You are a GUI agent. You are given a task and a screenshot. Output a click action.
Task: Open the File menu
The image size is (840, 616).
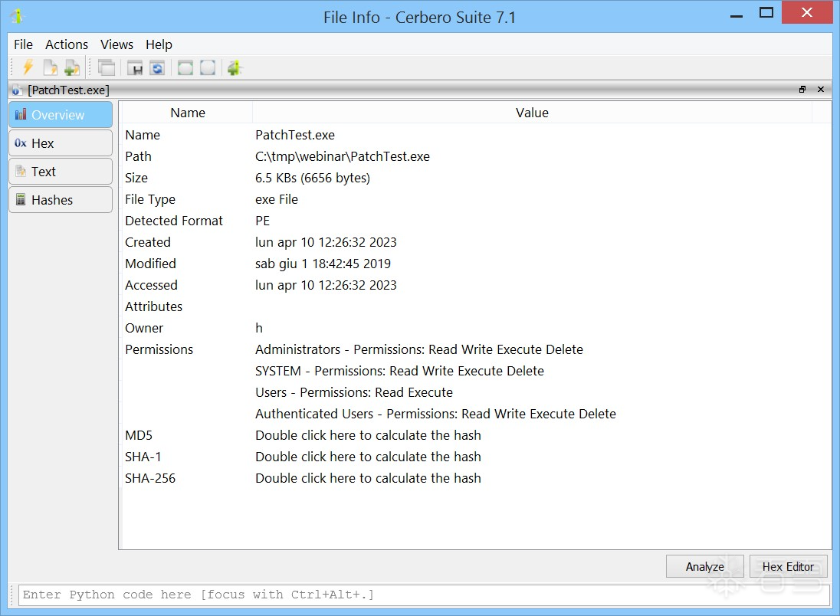(x=23, y=44)
